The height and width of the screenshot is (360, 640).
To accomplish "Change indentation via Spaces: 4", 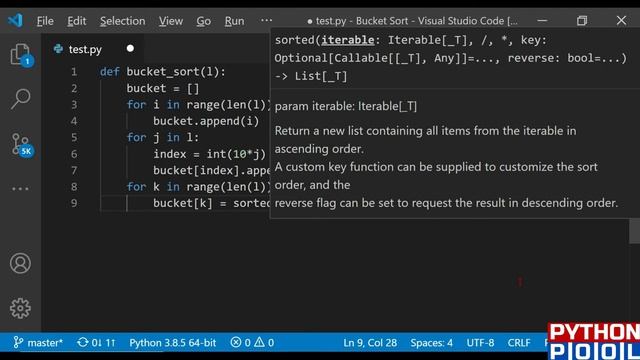I will pos(431,342).
